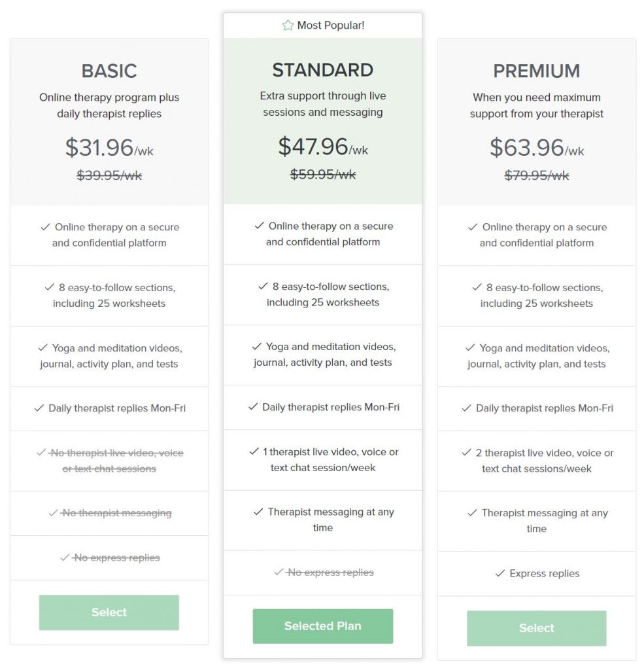The image size is (644, 670).
Task: Click checkmark beside 2 therapist live video sessions
Action: (466, 453)
